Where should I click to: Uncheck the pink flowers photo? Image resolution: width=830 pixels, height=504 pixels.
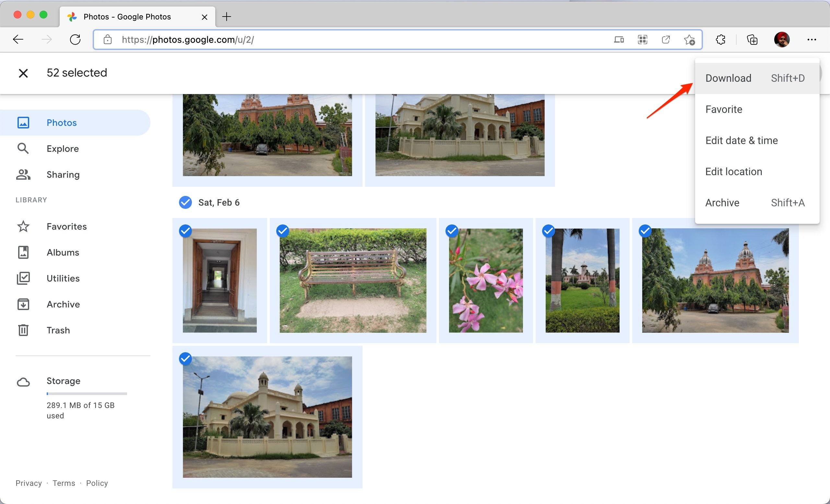click(452, 231)
